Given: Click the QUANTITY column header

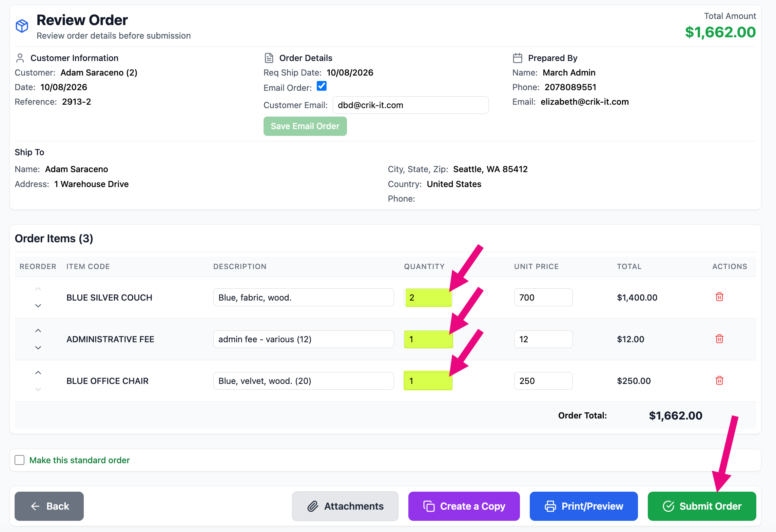Looking at the screenshot, I should (424, 266).
